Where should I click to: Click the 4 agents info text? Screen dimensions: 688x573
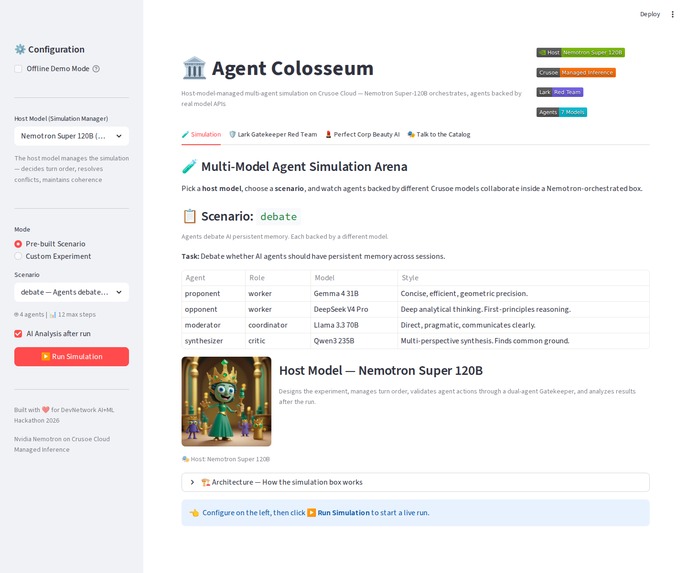coord(29,315)
